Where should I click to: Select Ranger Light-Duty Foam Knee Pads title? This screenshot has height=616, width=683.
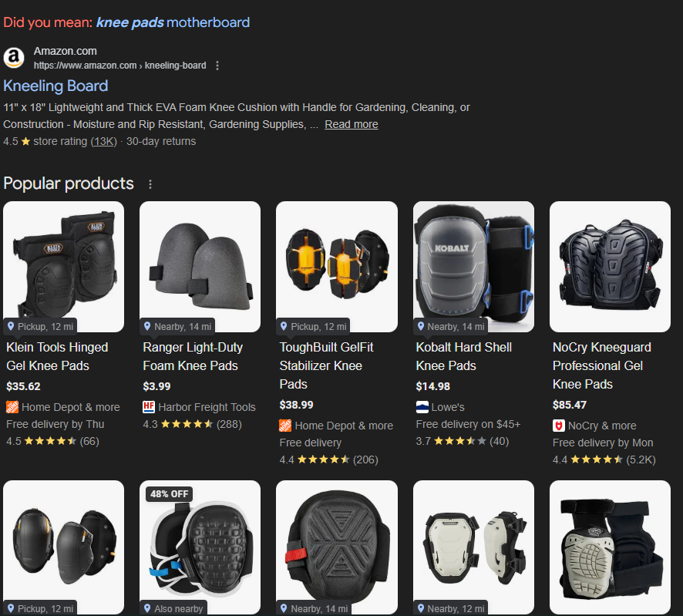193,356
